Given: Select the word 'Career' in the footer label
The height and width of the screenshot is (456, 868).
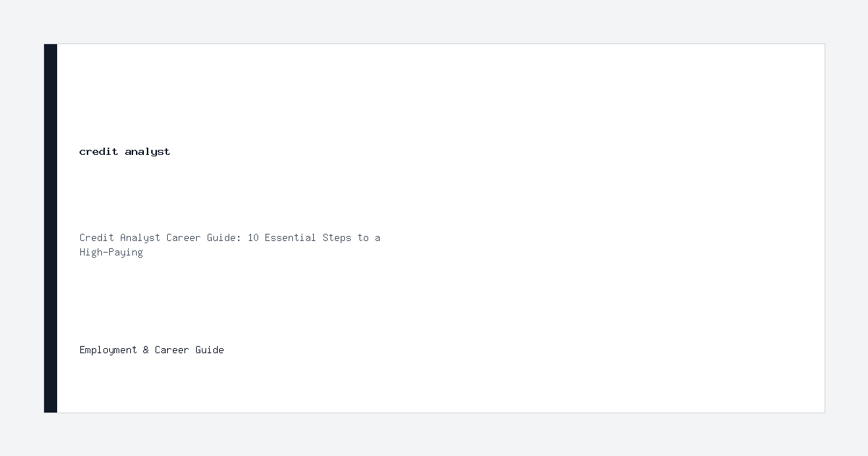Looking at the screenshot, I should pyautogui.click(x=172, y=350).
